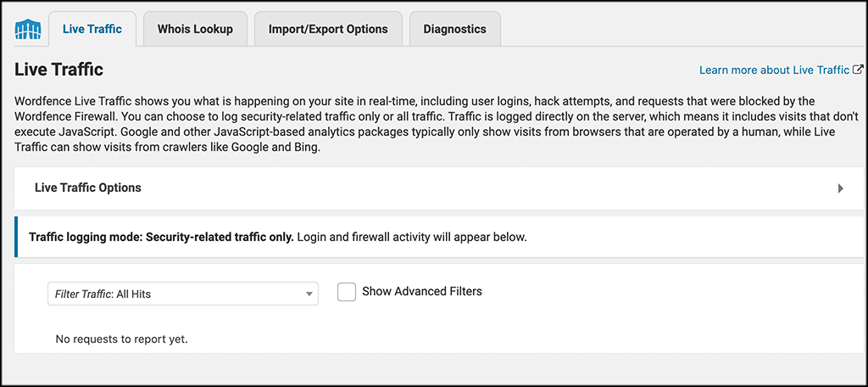Tick the Show Advanced Filters checkbox
The image size is (868, 387).
(347, 292)
